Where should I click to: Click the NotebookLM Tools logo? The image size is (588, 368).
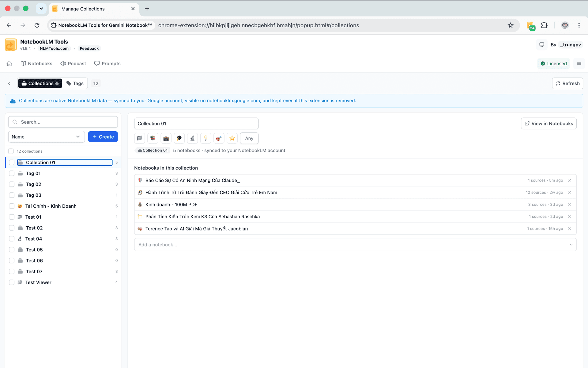[11, 45]
